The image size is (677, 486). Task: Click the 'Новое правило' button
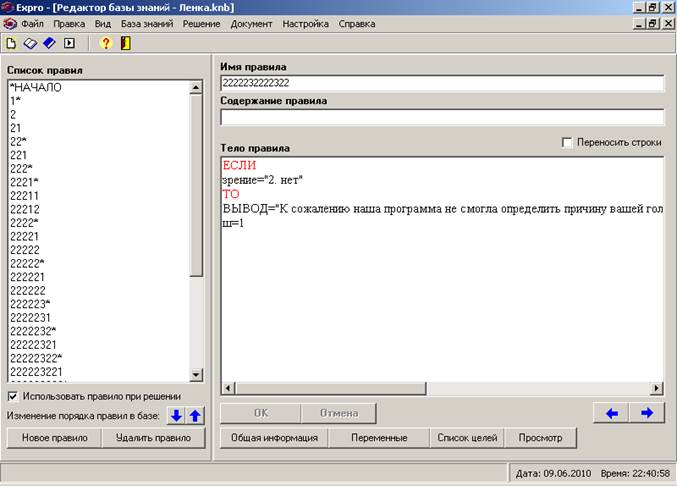54,438
